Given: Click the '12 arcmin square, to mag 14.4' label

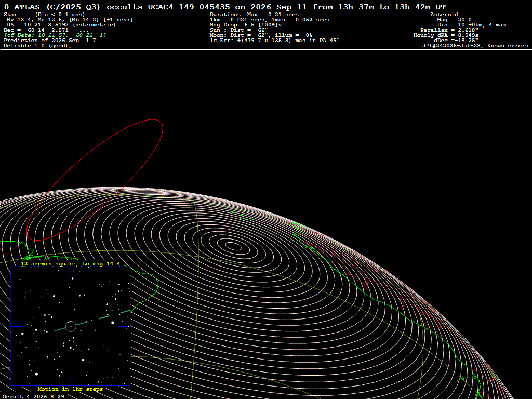Looking at the screenshot, I should (71, 263).
